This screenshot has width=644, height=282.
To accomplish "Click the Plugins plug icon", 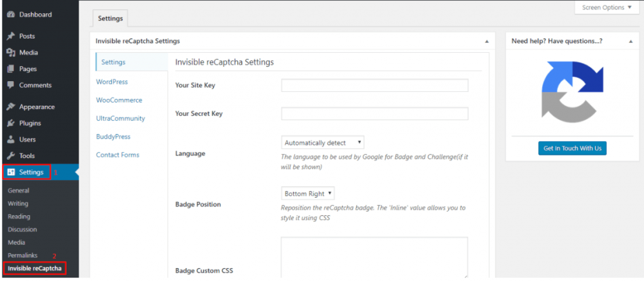I will 11,123.
